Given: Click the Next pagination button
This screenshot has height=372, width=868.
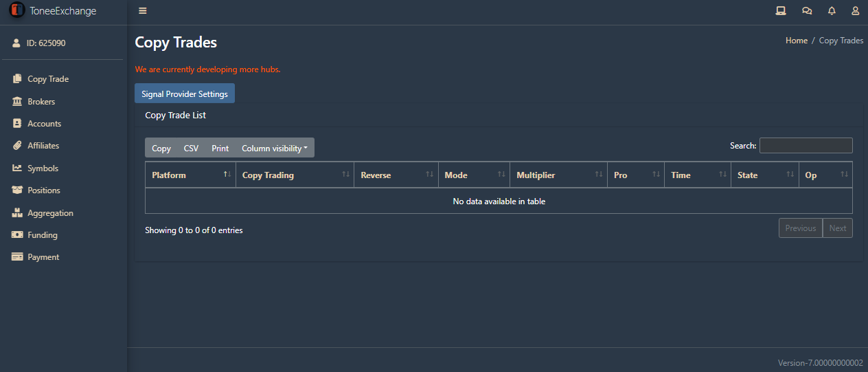Looking at the screenshot, I should point(838,228).
